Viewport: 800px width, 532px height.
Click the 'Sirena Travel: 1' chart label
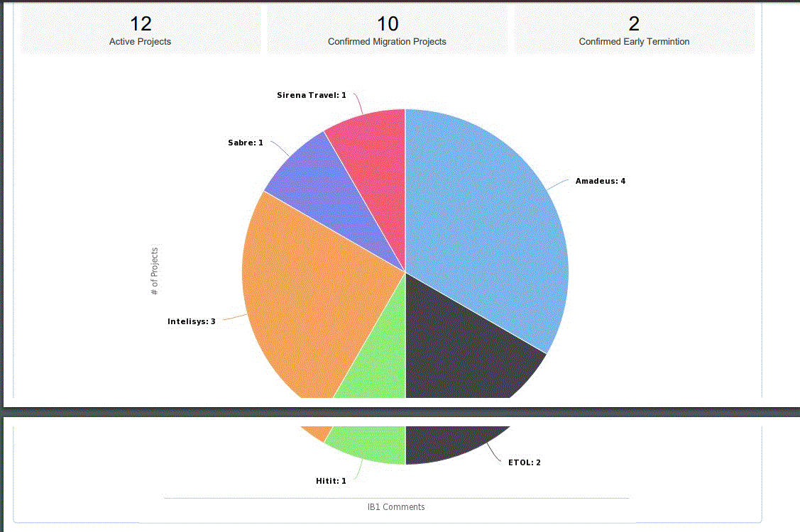tap(311, 95)
